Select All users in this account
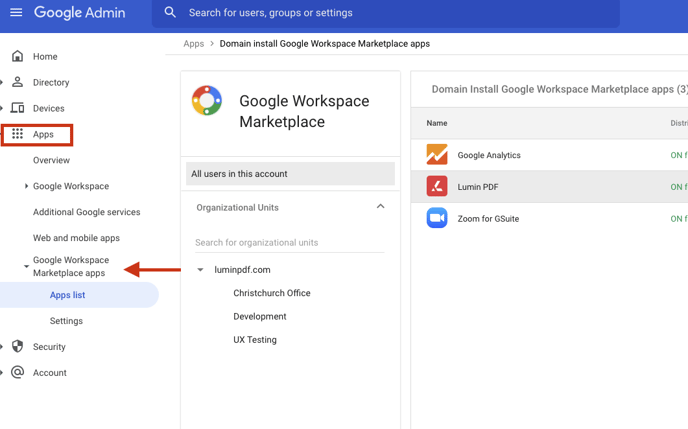 (290, 174)
